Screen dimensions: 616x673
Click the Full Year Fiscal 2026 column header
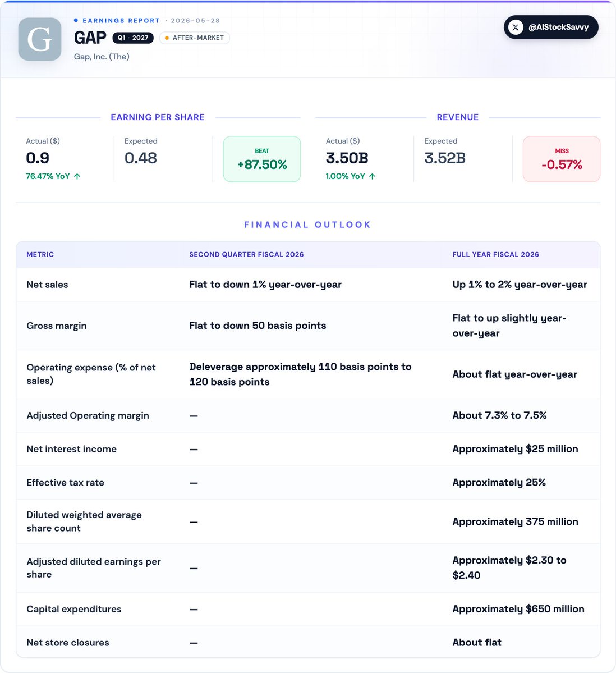(x=496, y=254)
